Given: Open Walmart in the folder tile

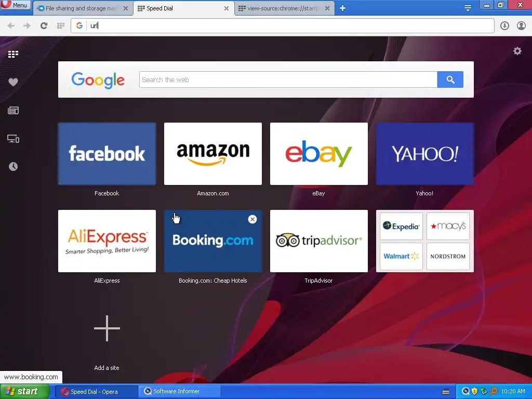Looking at the screenshot, I should [401, 256].
